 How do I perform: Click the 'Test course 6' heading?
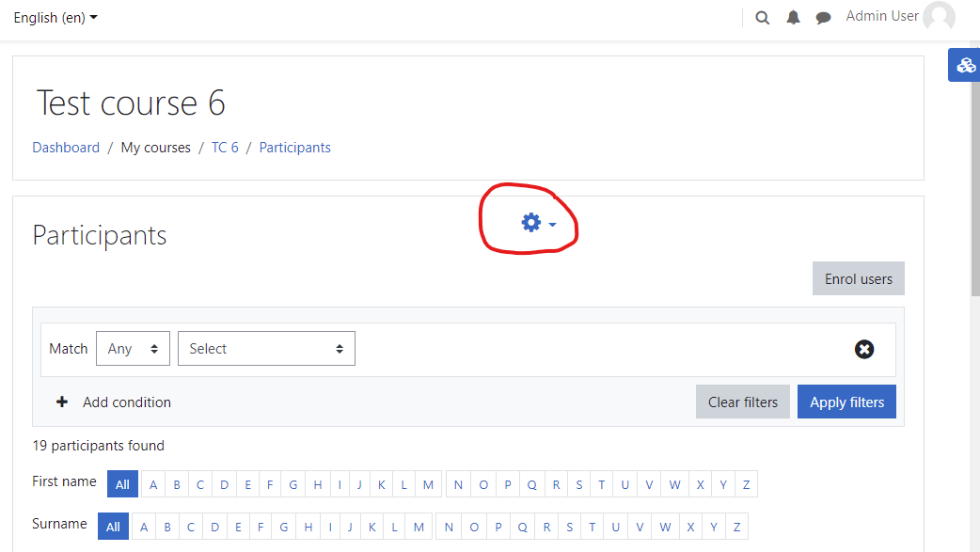(131, 103)
